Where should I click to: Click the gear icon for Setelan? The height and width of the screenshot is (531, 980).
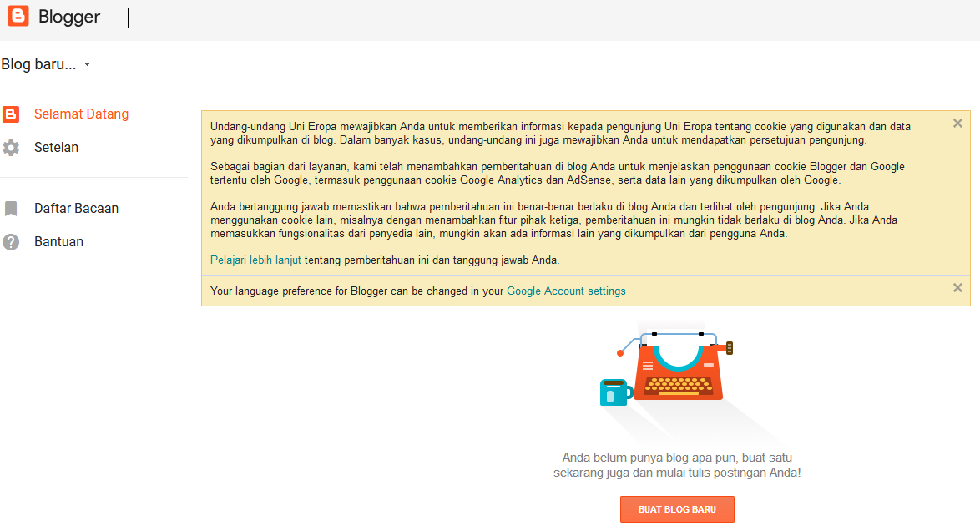pos(11,148)
